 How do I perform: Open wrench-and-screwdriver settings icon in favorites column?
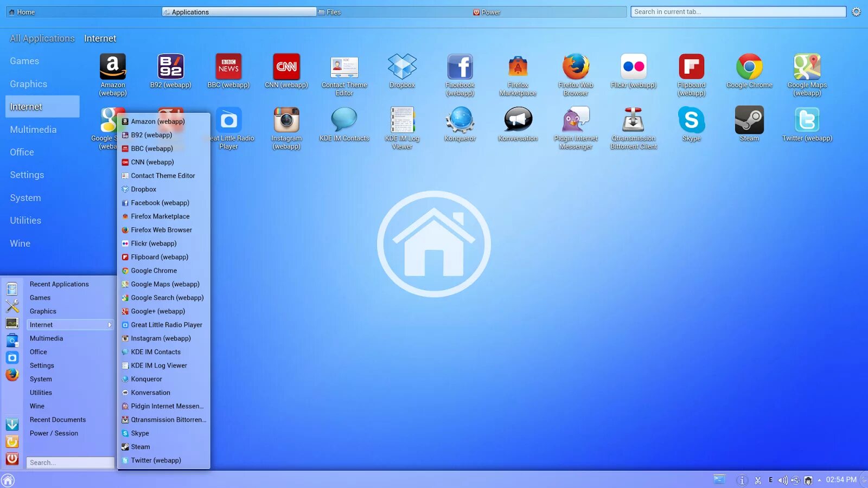12,306
